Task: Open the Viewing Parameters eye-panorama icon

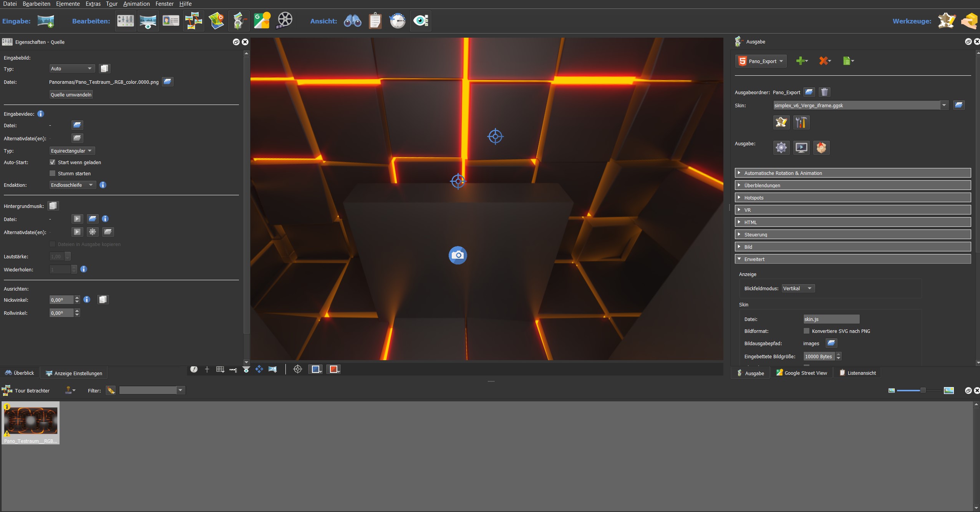Action: coord(148,21)
